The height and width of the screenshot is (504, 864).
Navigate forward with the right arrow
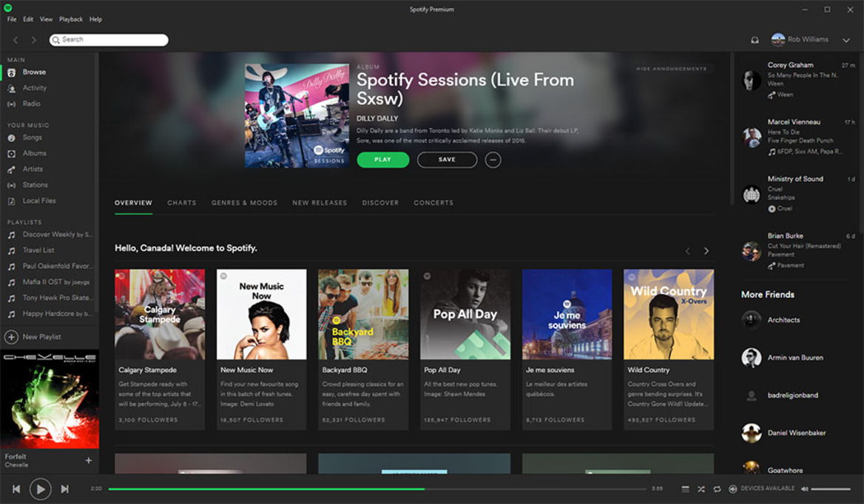pos(33,40)
